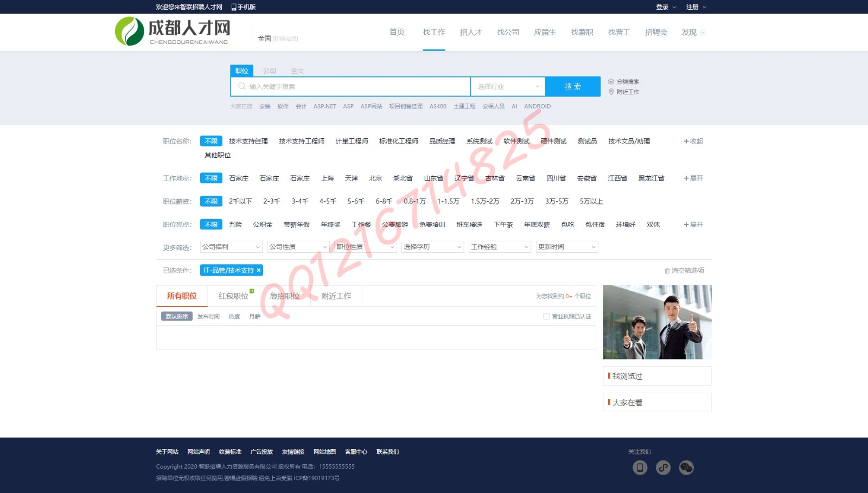
Task: Switch to the 红包职位 tab
Action: (233, 296)
